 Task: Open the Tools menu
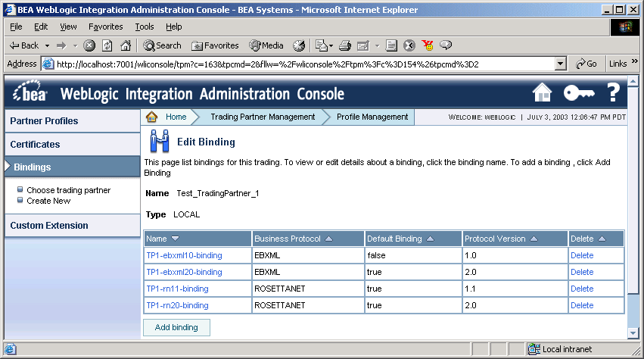144,27
